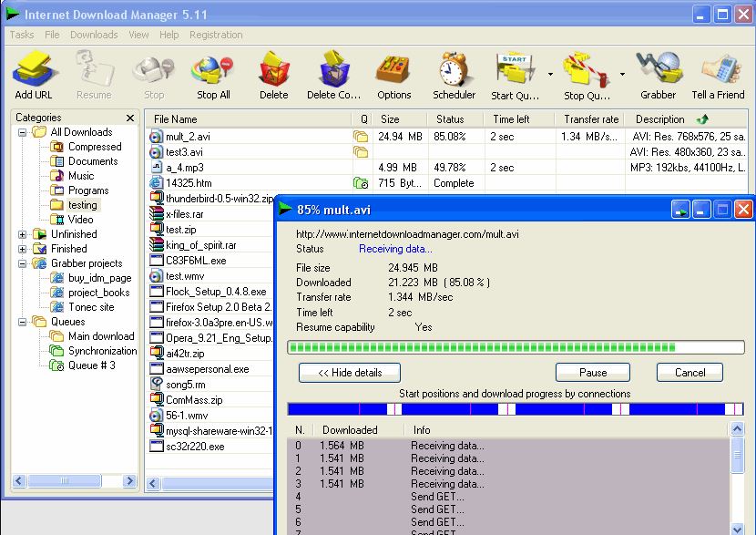
Task: Click the green sort arrow in header
Action: coord(703,119)
